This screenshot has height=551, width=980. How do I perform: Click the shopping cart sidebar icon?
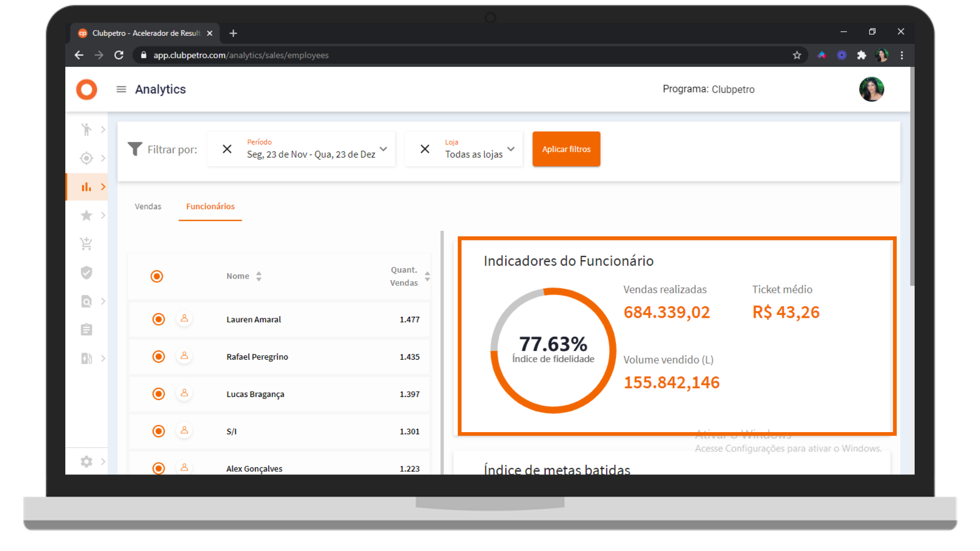(x=86, y=244)
